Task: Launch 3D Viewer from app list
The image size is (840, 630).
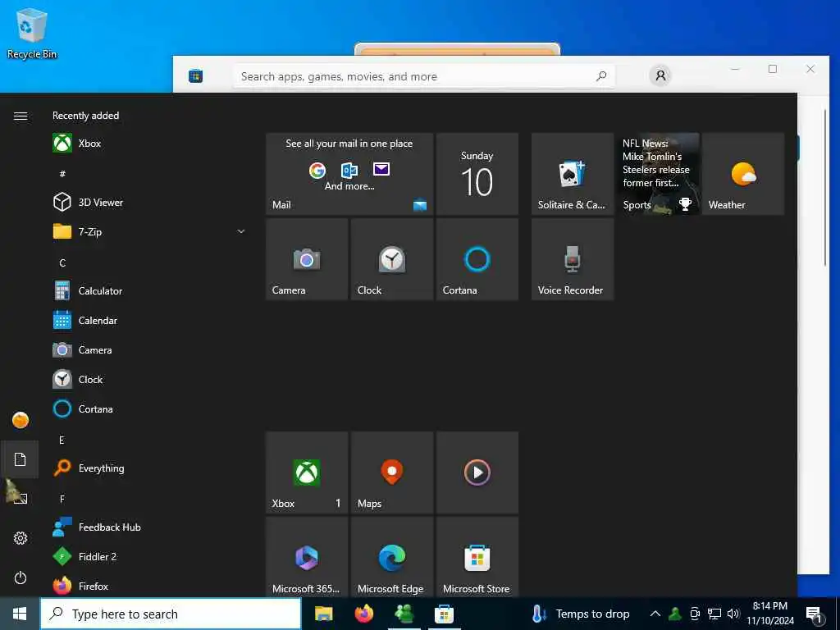Action: pos(149,203)
